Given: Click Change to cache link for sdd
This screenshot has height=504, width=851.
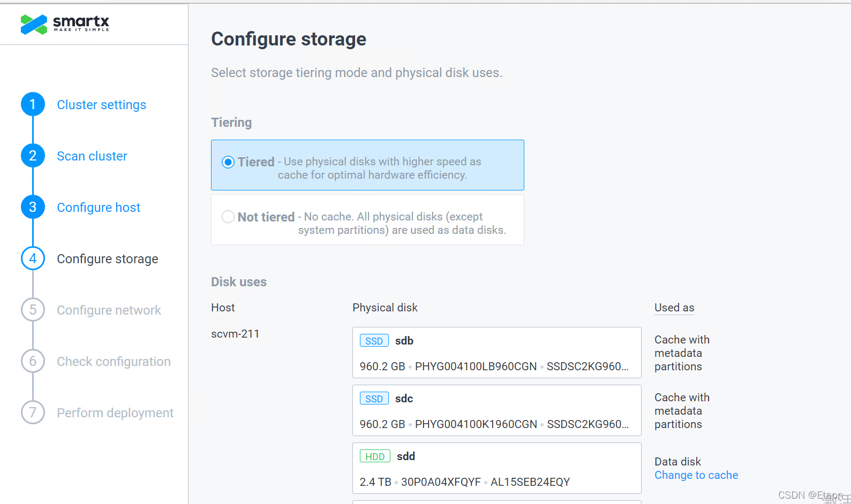Looking at the screenshot, I should 696,475.
